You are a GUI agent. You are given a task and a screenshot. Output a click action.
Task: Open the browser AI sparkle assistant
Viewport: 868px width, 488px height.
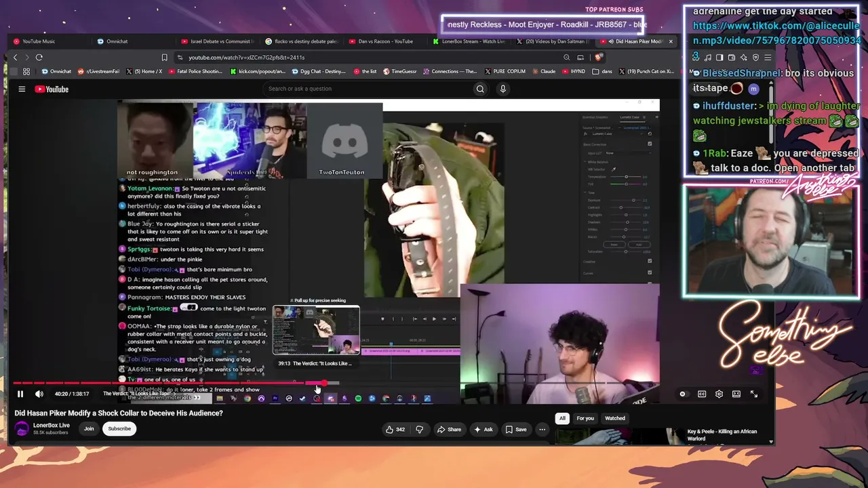[x=744, y=58]
